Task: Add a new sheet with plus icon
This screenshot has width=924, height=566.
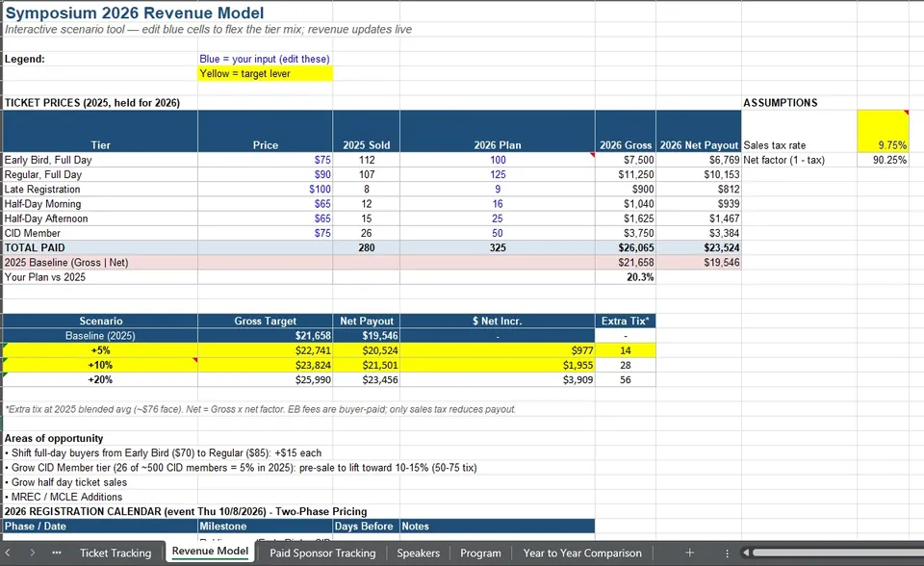Action: click(x=689, y=553)
